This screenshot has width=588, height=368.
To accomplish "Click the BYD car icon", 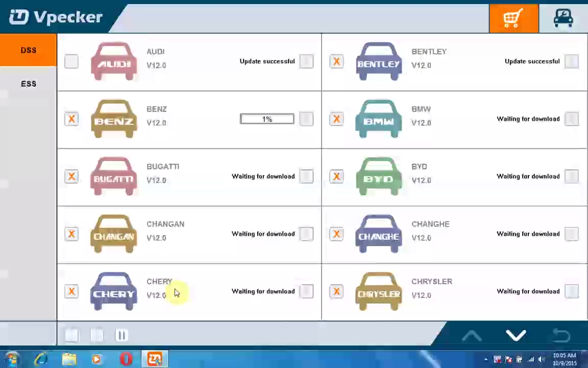I will coord(379,176).
